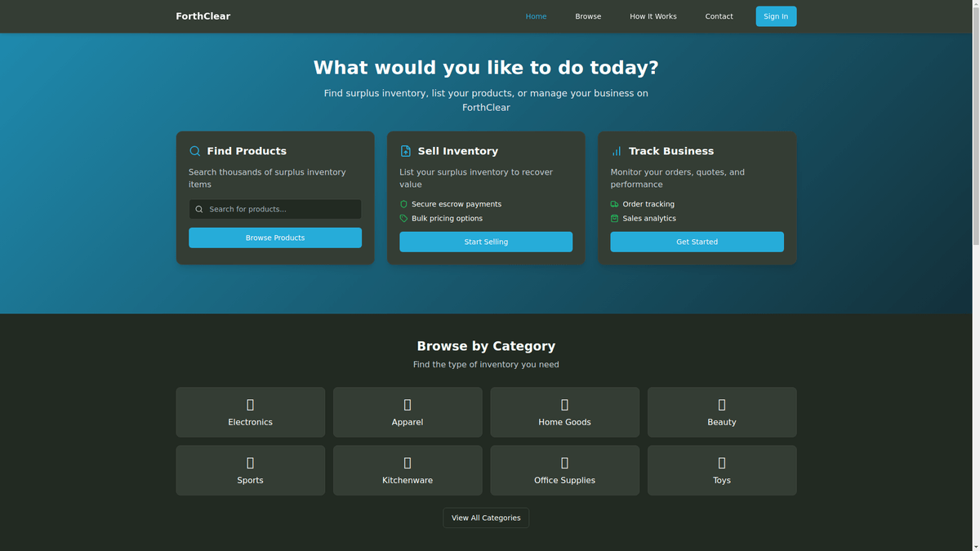
Task: Click the Start Selling button
Action: [x=486, y=242]
